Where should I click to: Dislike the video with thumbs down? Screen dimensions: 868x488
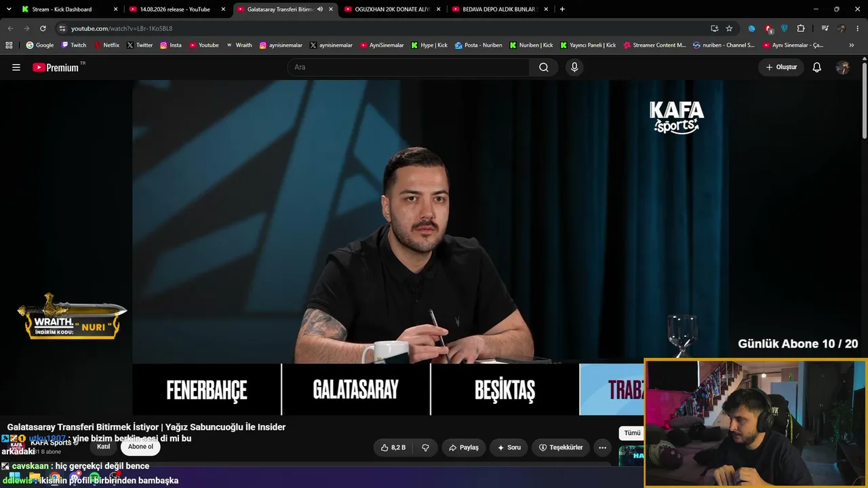(x=426, y=447)
